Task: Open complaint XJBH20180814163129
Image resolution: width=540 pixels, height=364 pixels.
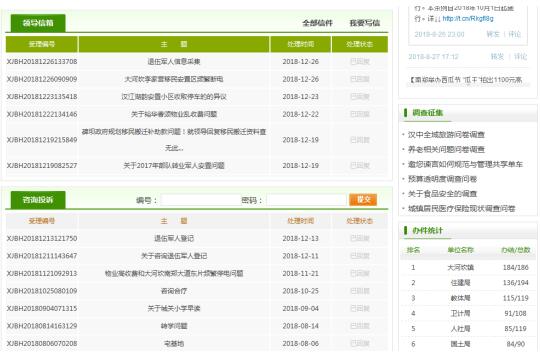Action: (42, 326)
